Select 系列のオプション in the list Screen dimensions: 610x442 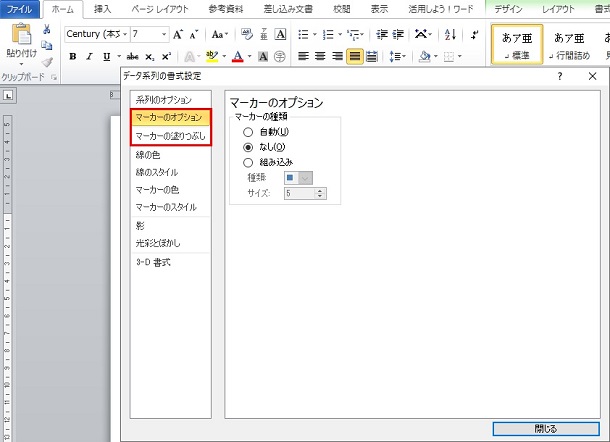pos(170,100)
